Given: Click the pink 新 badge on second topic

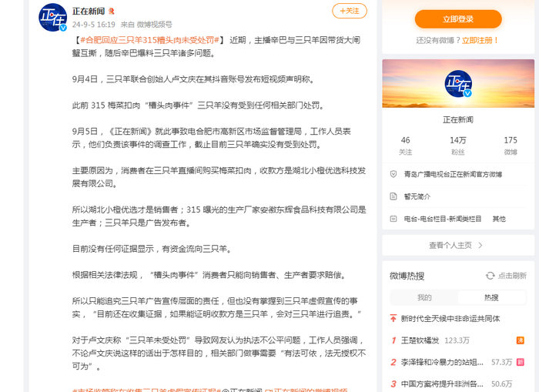Looking at the screenshot, I should [x=520, y=362].
